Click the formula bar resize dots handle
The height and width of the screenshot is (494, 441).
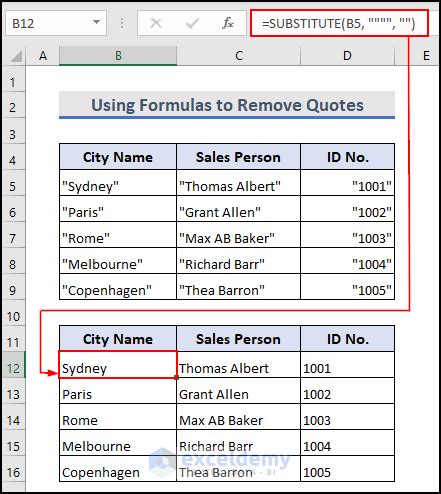pyautogui.click(x=122, y=23)
